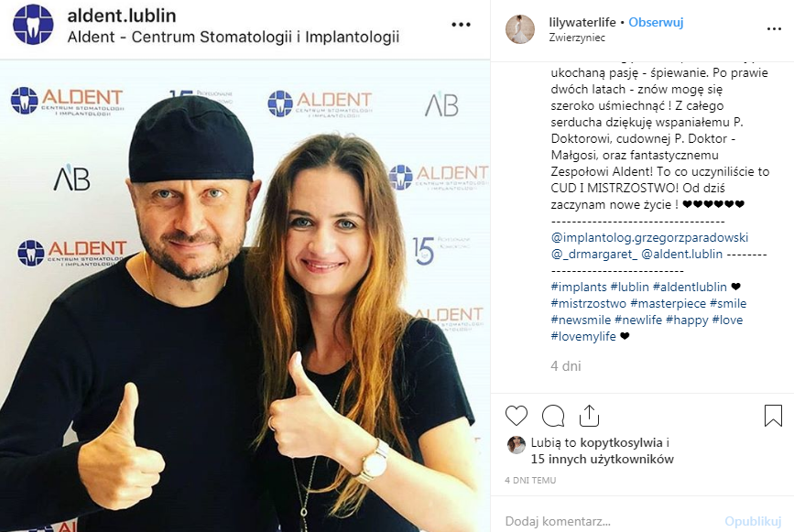Share the post using the upload arrow icon
The height and width of the screenshot is (532, 794).
589,416
